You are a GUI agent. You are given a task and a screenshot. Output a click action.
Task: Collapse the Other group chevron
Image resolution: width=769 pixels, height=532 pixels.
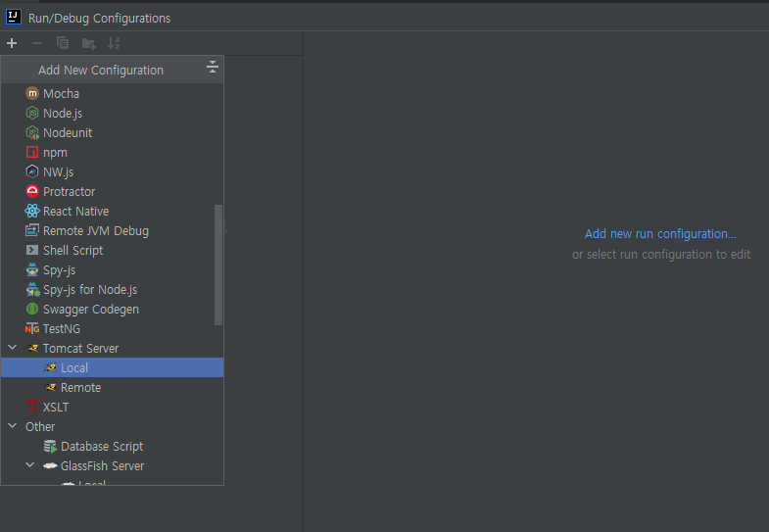coord(13,426)
